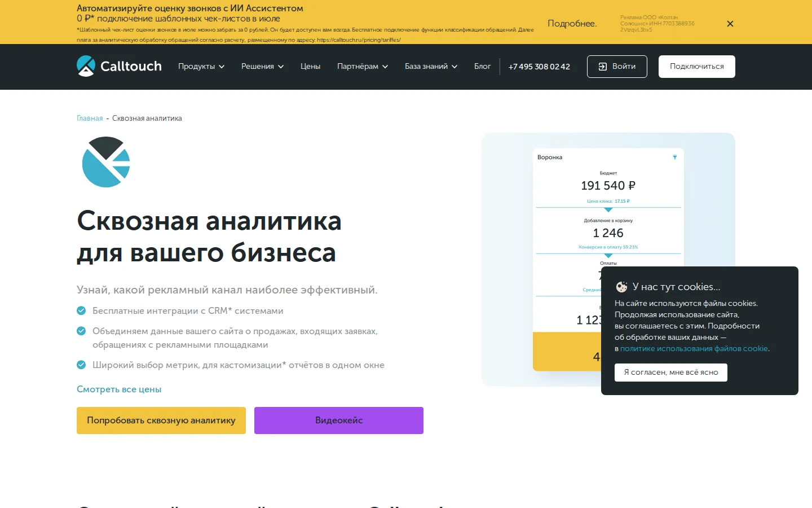This screenshot has height=508, width=812.
Task: Click У нас тут cookies heading
Action: (677, 287)
